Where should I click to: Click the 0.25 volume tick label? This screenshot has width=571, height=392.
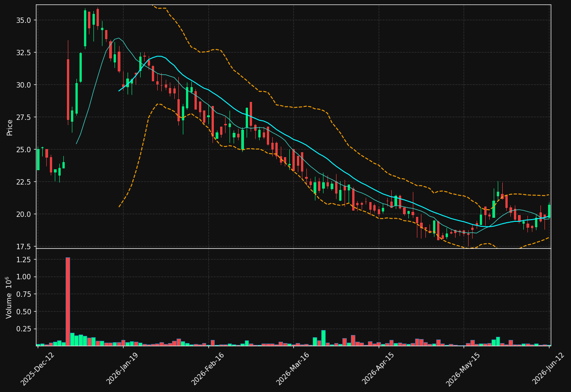pyautogui.click(x=25, y=329)
